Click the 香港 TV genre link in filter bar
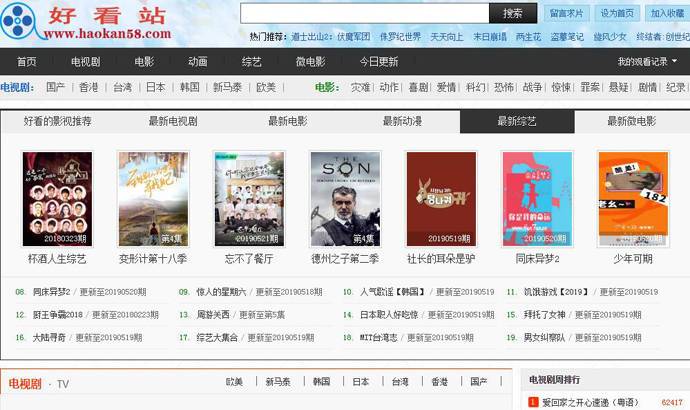690x410 pixels. [x=88, y=87]
